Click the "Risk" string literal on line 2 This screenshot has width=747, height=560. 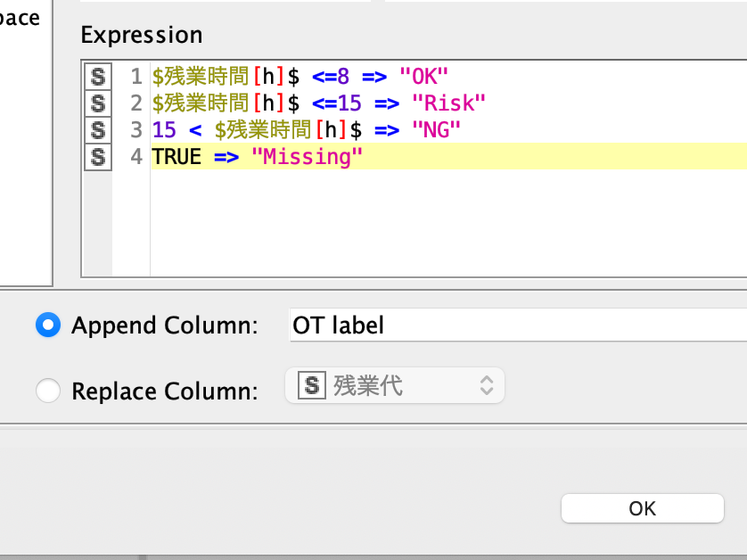point(449,103)
